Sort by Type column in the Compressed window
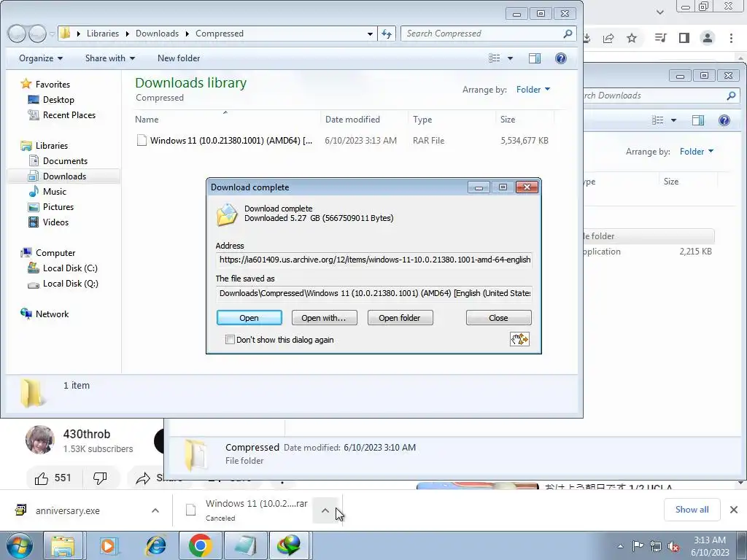The width and height of the screenshot is (747, 560). coord(452,119)
